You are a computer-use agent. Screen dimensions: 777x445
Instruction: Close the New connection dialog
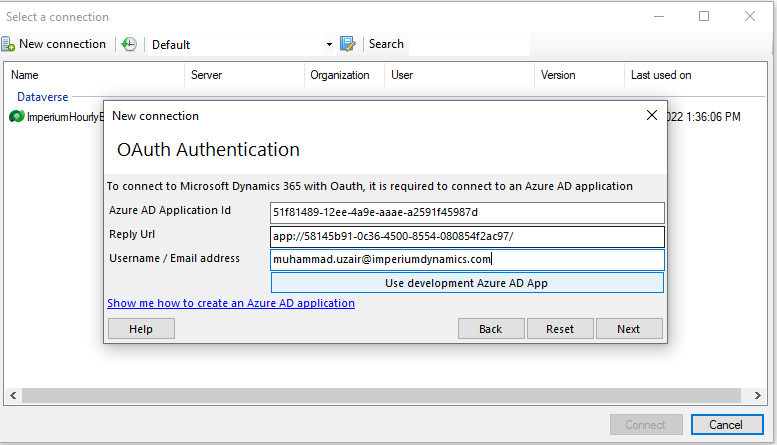click(x=652, y=115)
